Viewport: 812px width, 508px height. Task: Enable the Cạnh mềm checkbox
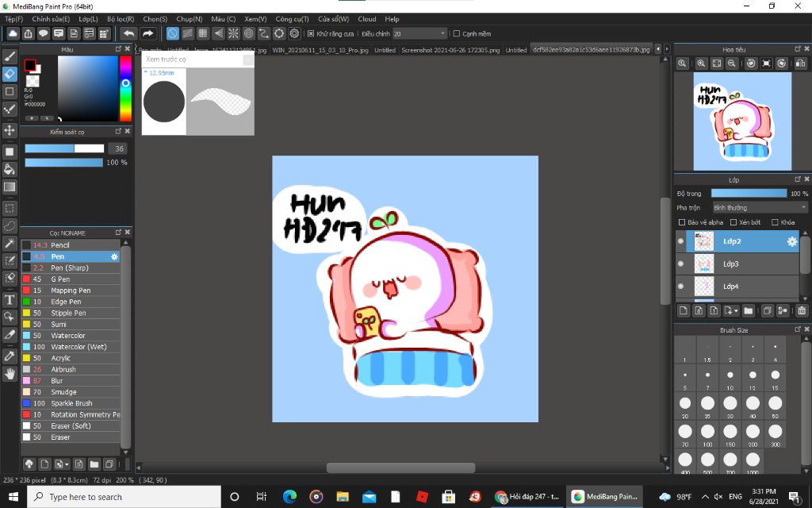(457, 33)
